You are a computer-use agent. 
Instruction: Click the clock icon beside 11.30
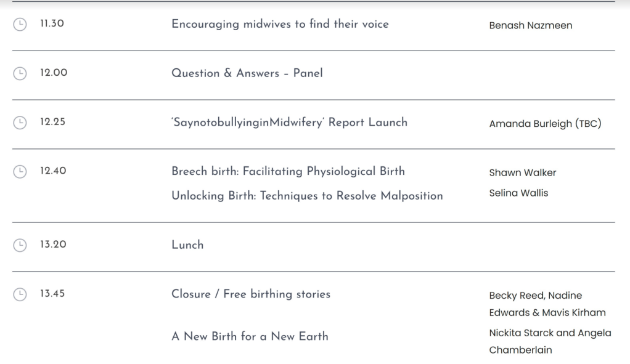tap(20, 24)
